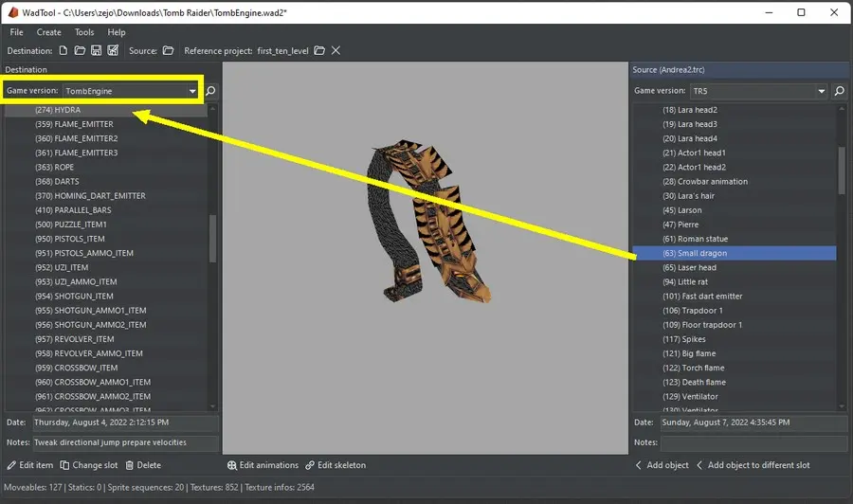Remove the reference project with X

(x=336, y=50)
